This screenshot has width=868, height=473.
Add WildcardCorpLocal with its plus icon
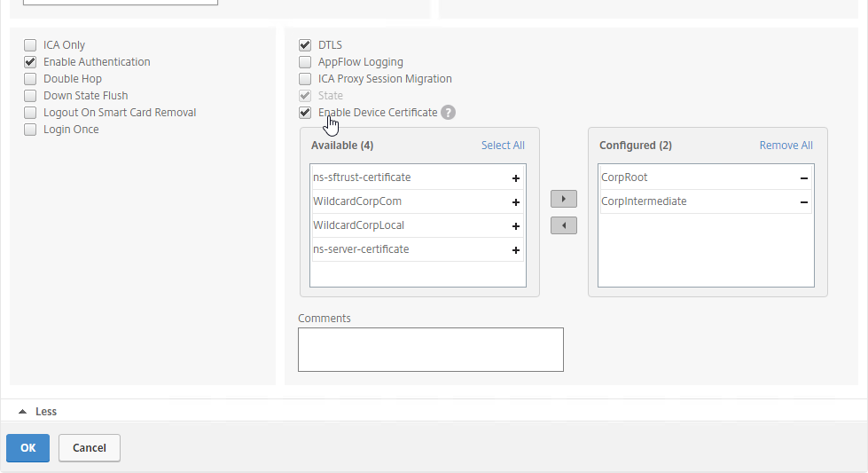pos(515,226)
